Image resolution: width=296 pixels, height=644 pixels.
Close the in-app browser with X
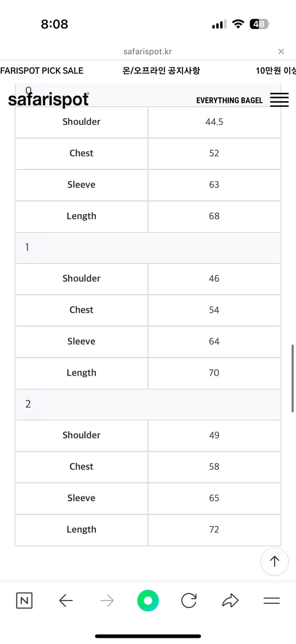pos(281,52)
